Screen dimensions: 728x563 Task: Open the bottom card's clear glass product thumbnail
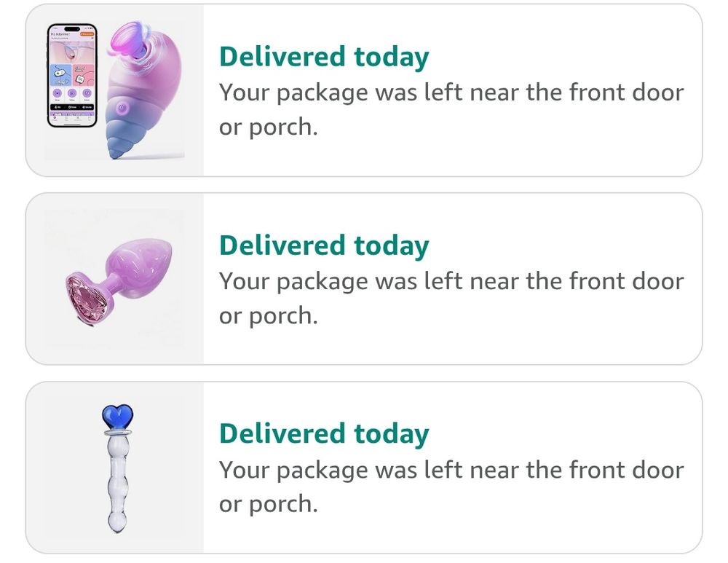115,467
